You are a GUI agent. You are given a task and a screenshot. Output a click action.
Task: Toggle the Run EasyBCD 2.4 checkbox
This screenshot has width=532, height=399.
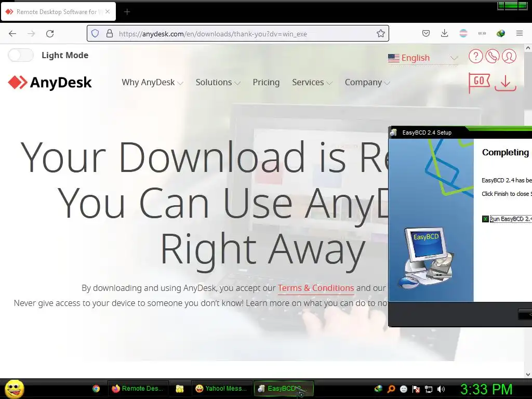coord(485,219)
